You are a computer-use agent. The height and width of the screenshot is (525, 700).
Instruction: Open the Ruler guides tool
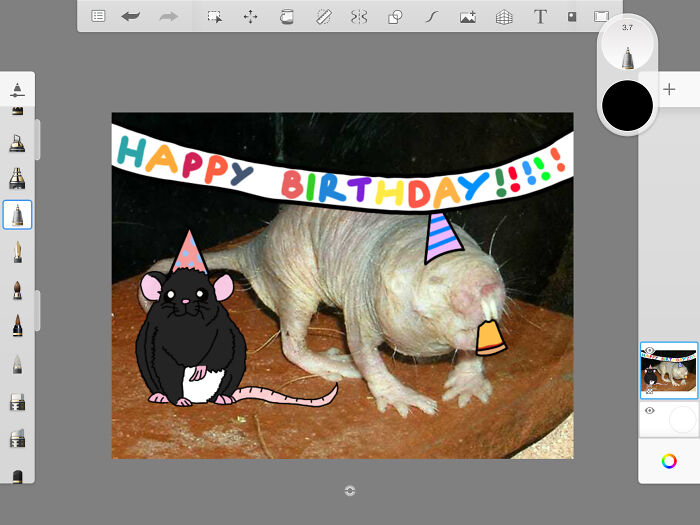click(x=323, y=16)
